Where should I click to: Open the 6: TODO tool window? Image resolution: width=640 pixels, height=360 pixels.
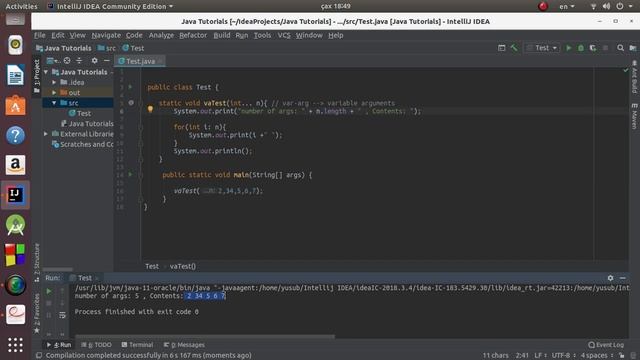tap(96, 345)
